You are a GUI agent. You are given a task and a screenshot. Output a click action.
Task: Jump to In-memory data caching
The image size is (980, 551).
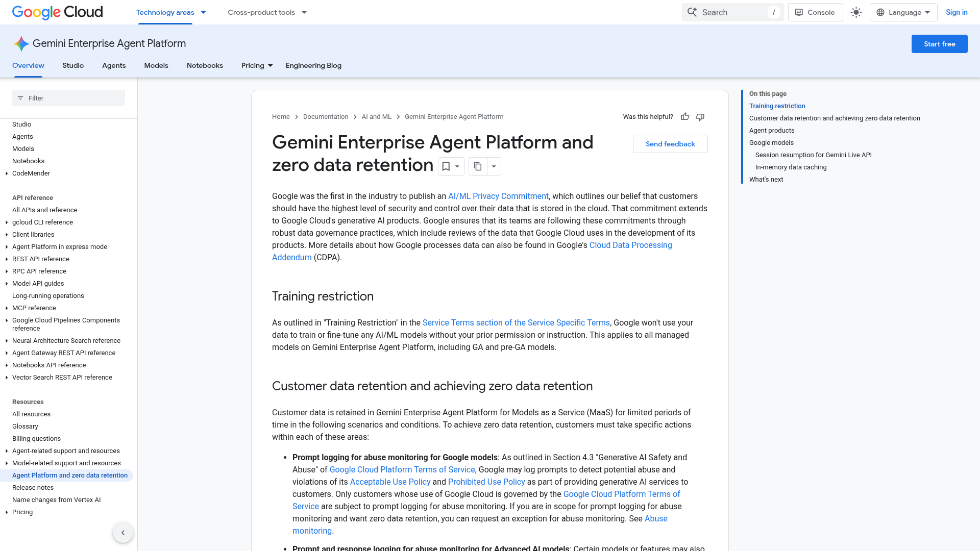pyautogui.click(x=791, y=167)
